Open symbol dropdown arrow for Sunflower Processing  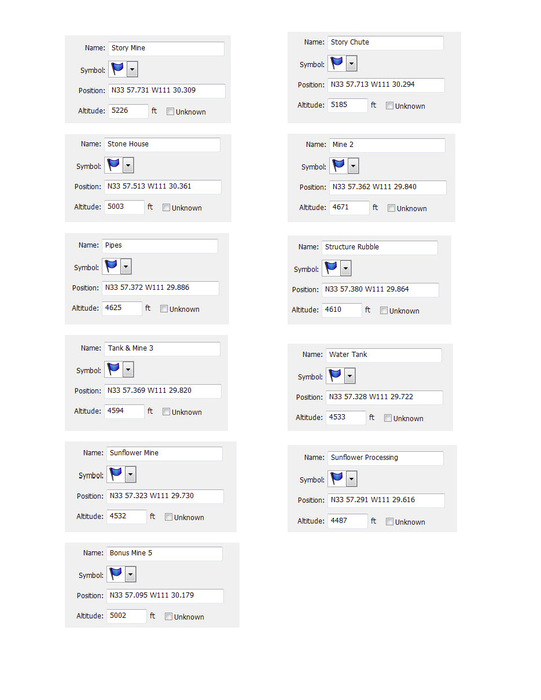coord(352,479)
